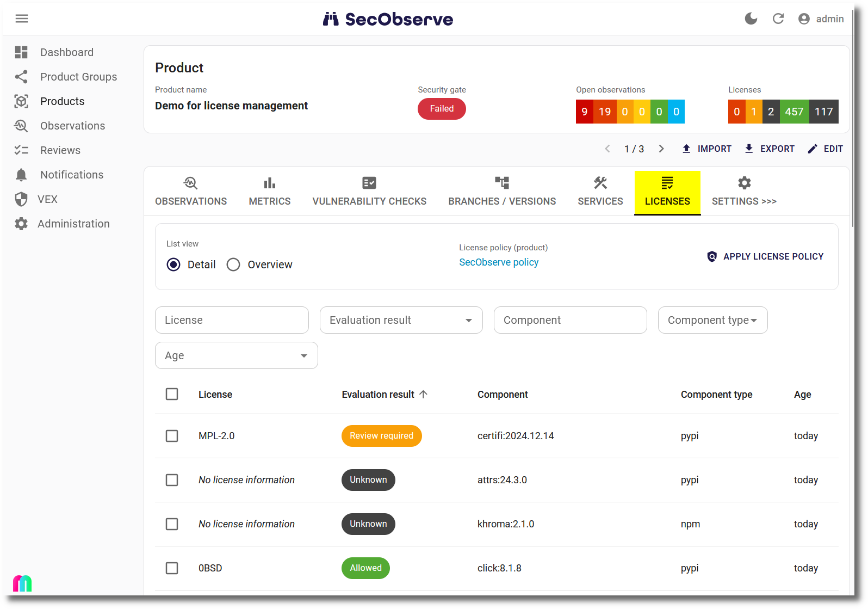Click the certifi:2024.12.14 component cell

[516, 436]
